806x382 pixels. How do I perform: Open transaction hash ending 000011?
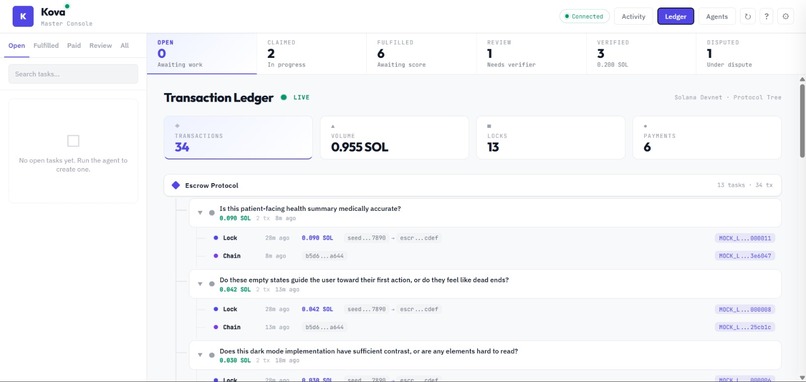click(745, 238)
